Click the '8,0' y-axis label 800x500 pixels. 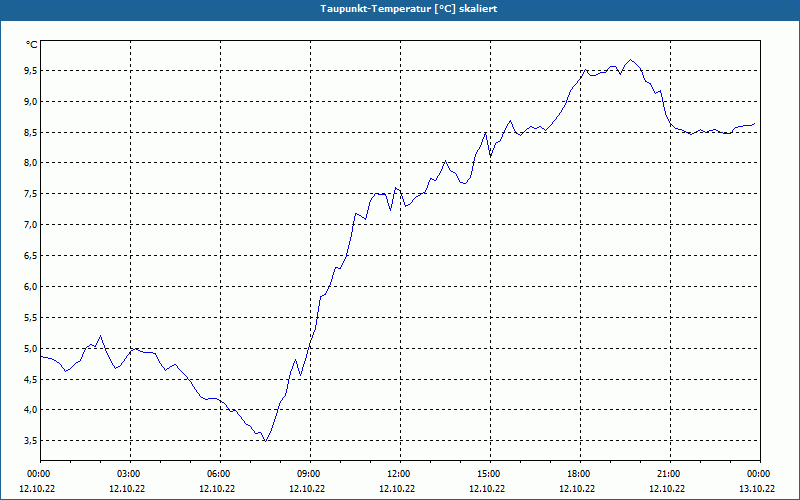click(31, 163)
